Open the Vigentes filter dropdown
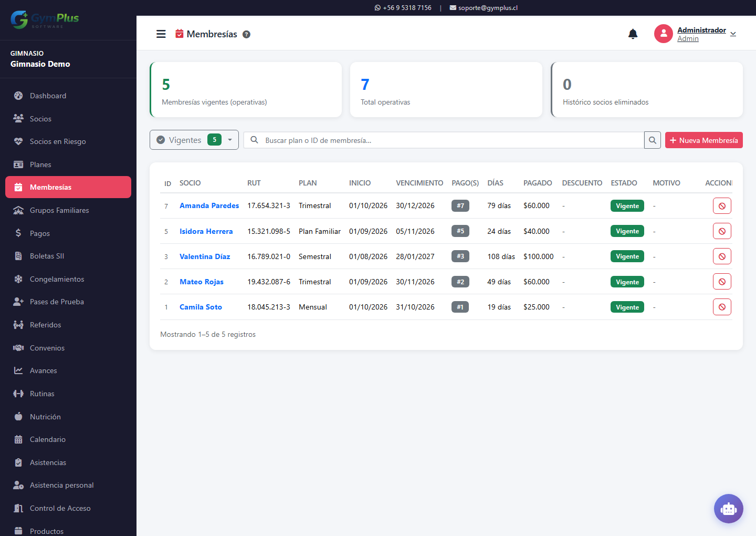 [194, 140]
